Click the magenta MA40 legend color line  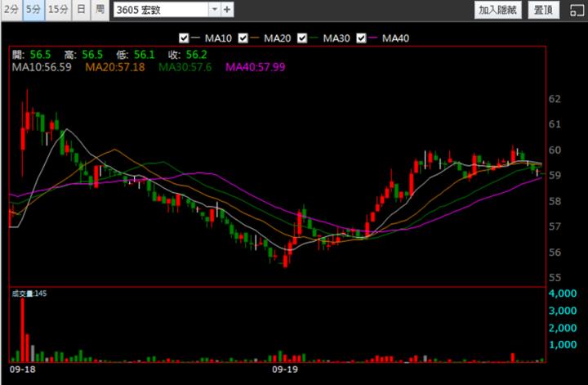click(x=375, y=38)
